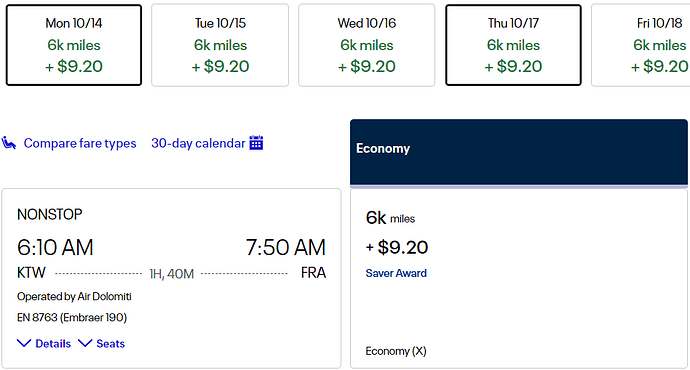Click the EN 8763 Embraer 190 flight number
The height and width of the screenshot is (370, 690).
pyautogui.click(x=72, y=318)
